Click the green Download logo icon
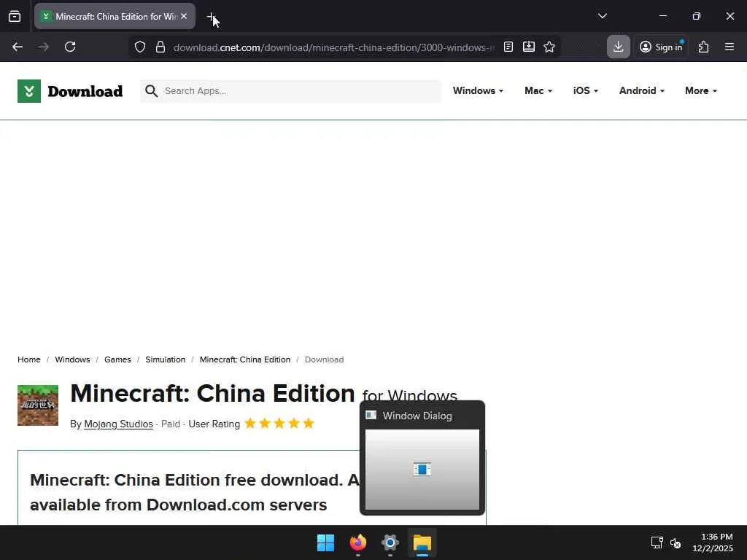Screen dimensions: 747x560 click(x=29, y=91)
